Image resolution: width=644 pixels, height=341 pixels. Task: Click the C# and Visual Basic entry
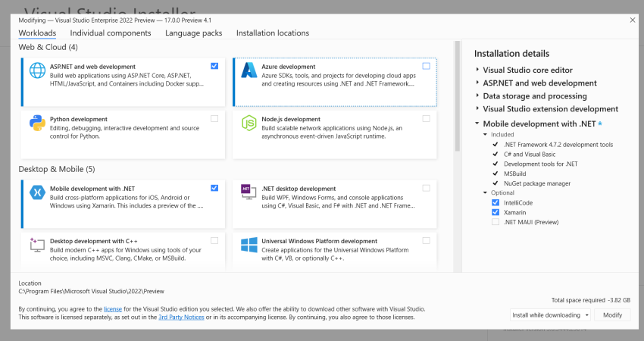(530, 155)
